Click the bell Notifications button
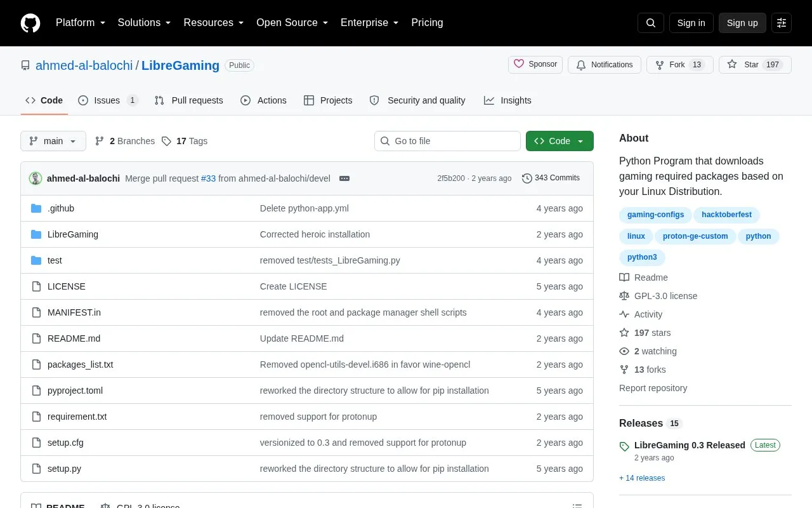812x508 pixels. point(605,65)
